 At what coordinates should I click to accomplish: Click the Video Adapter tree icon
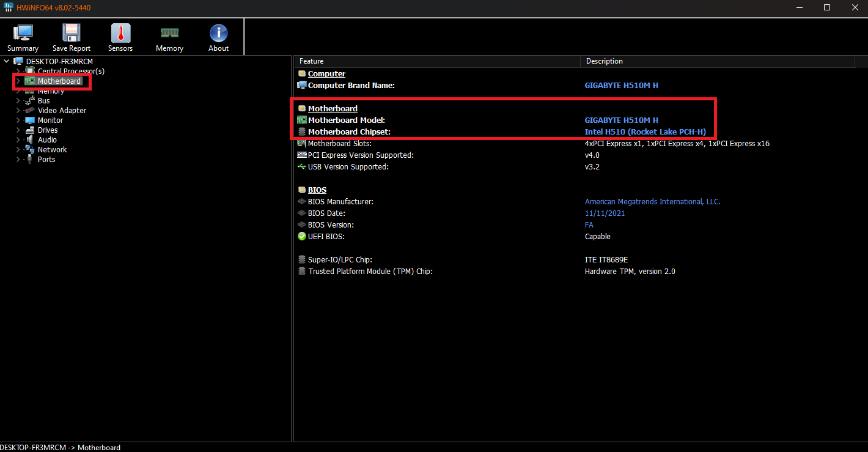point(29,111)
